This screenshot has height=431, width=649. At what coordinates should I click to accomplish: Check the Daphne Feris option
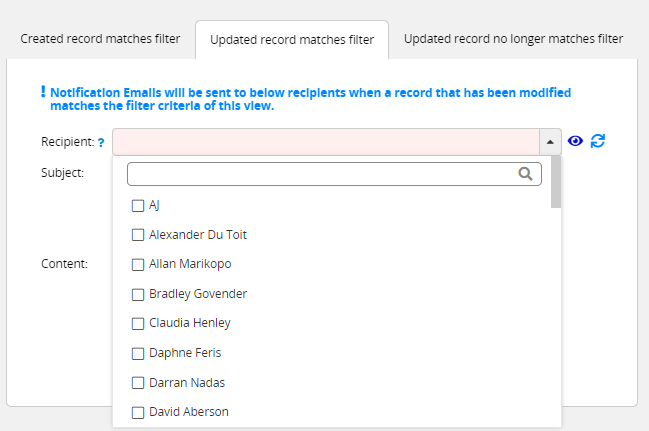137,354
